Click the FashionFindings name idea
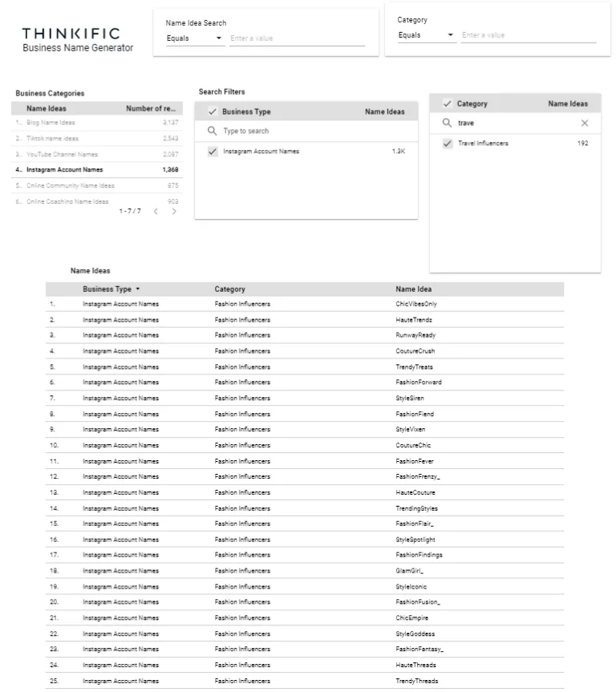 point(419,555)
